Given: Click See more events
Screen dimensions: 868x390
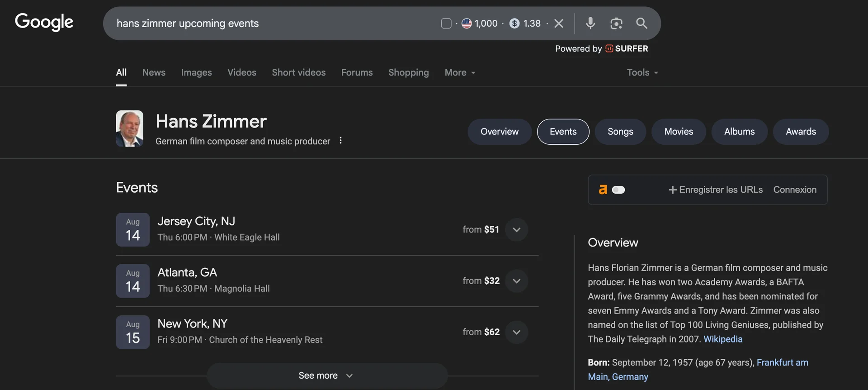Looking at the screenshot, I should pos(327,376).
